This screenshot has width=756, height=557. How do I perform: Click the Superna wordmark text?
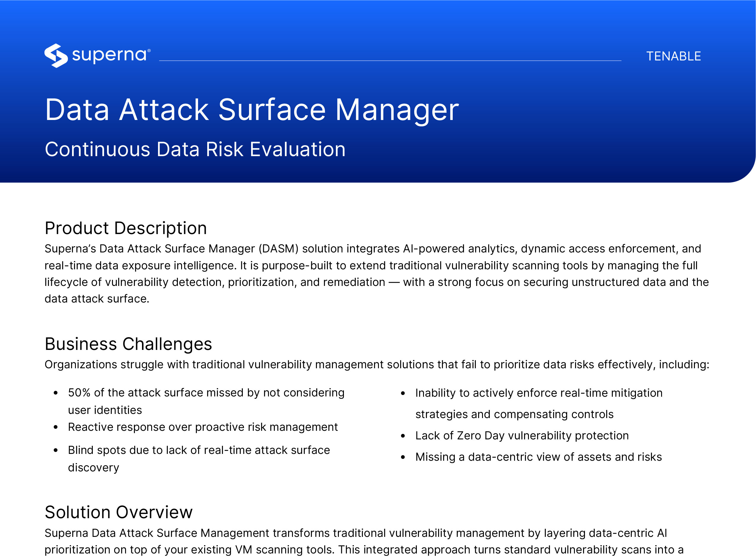tap(109, 55)
